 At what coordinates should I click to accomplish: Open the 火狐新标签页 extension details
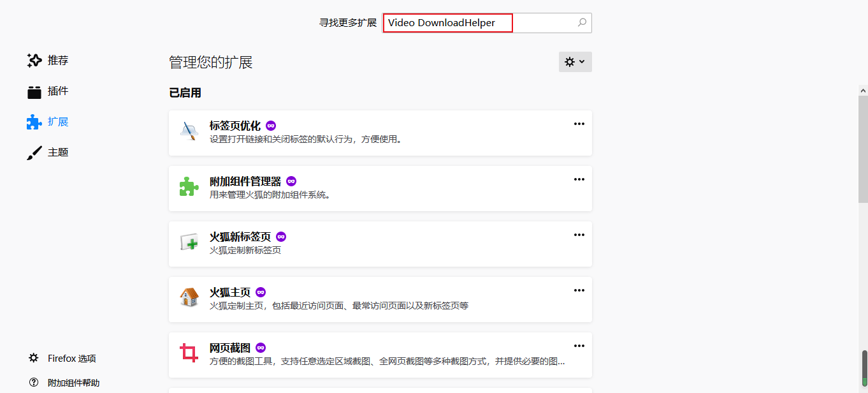380,244
